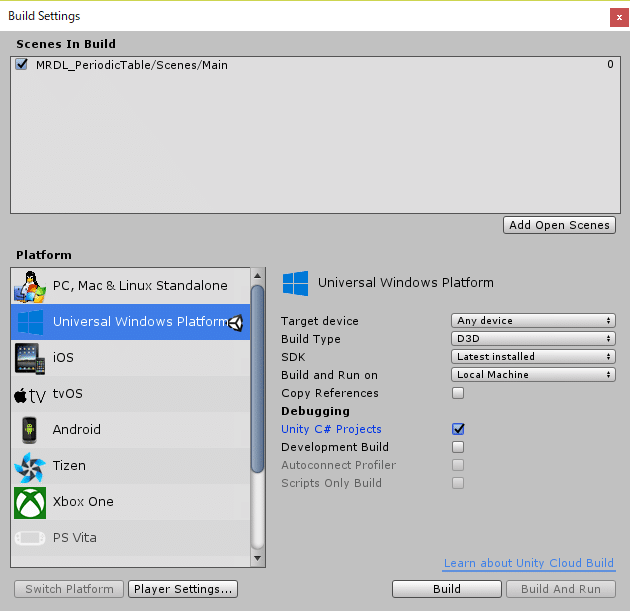This screenshot has width=630, height=611.
Task: Click the platform list scroll up arrow
Action: pos(258,276)
